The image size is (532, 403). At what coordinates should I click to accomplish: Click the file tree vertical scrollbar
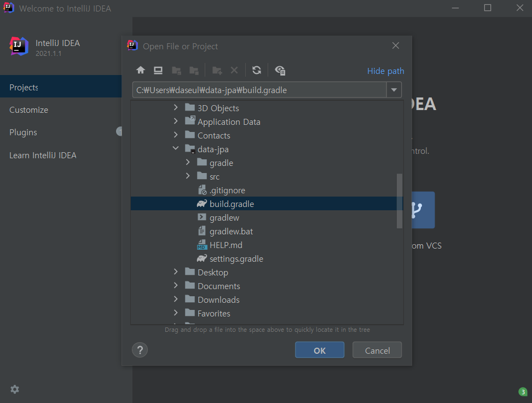tap(400, 201)
